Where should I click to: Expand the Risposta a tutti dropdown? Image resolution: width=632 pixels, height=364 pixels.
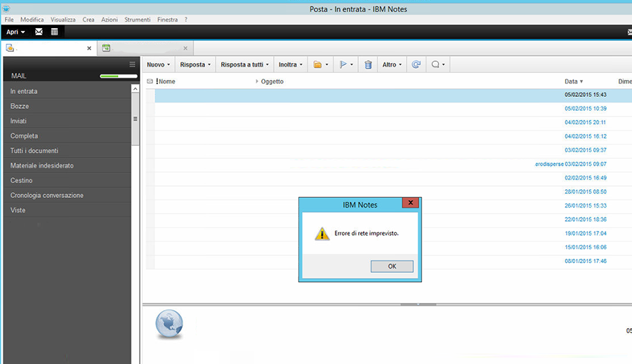pyautogui.click(x=244, y=65)
